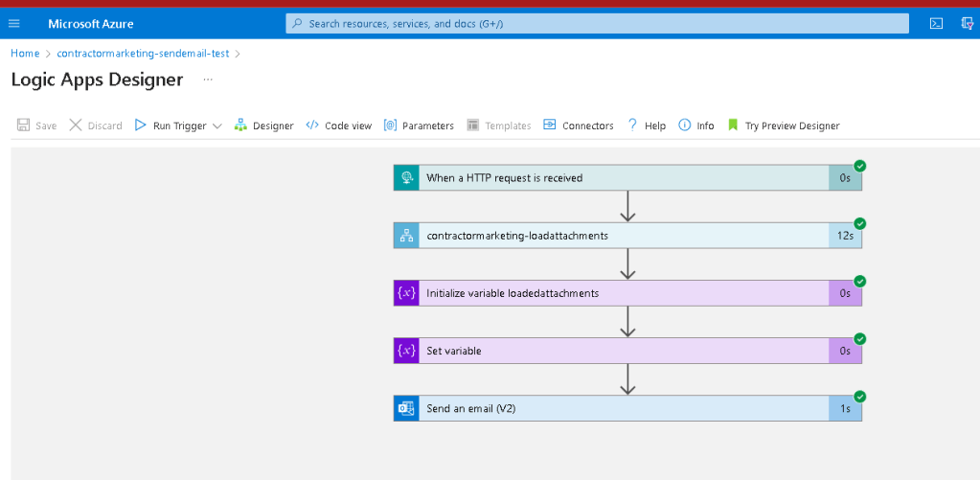Click the Outlook icon on Send an email
This screenshot has height=480, width=980.
(x=406, y=409)
